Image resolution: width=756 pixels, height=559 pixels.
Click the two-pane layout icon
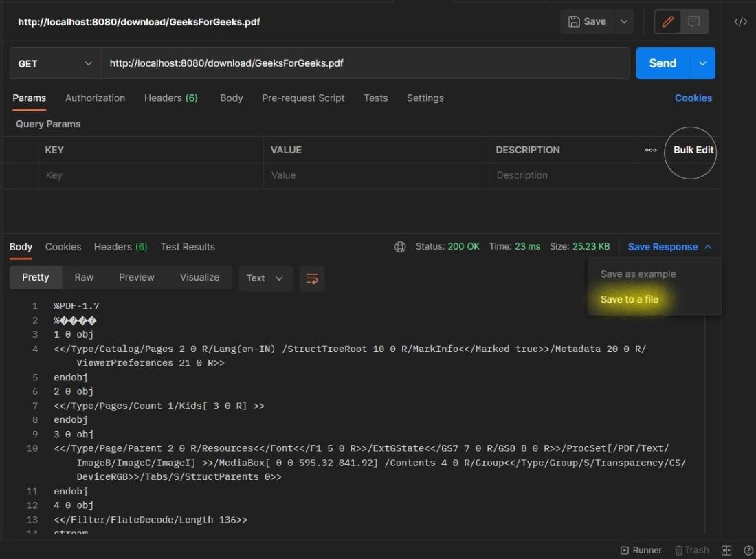pos(726,550)
